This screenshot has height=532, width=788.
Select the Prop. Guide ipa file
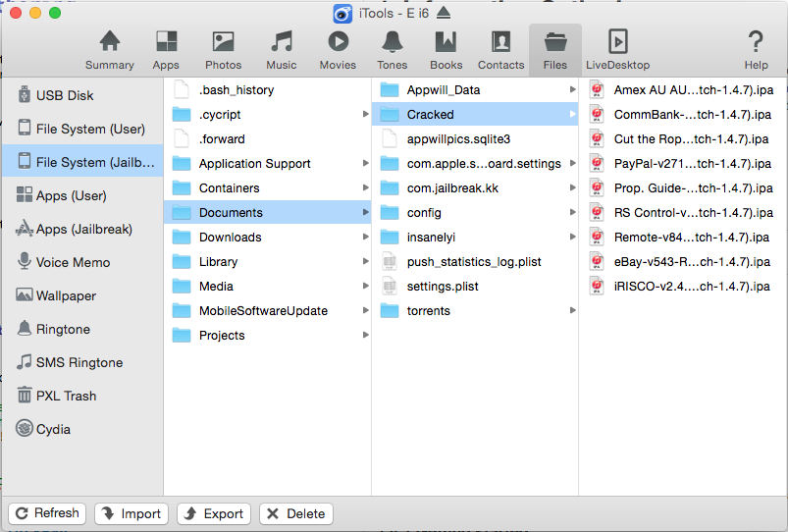click(683, 187)
